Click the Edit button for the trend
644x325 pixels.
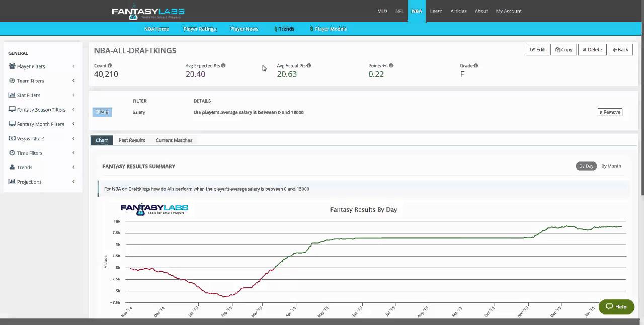[x=537, y=49]
